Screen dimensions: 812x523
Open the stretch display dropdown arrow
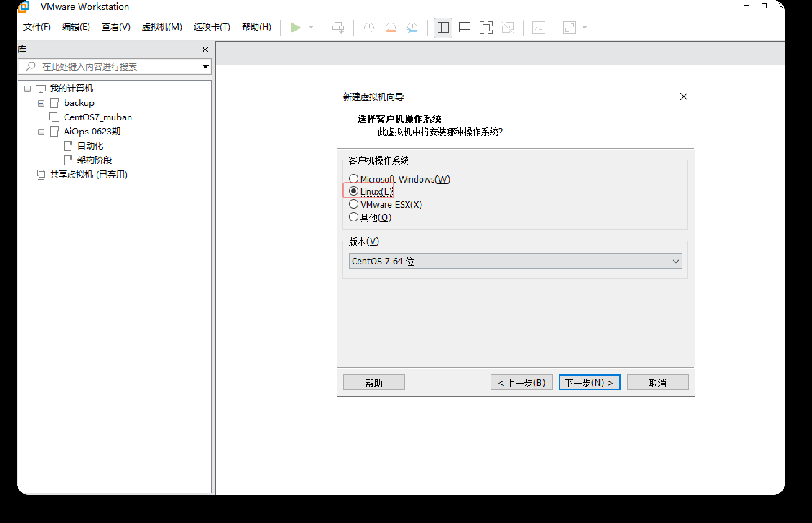[585, 28]
